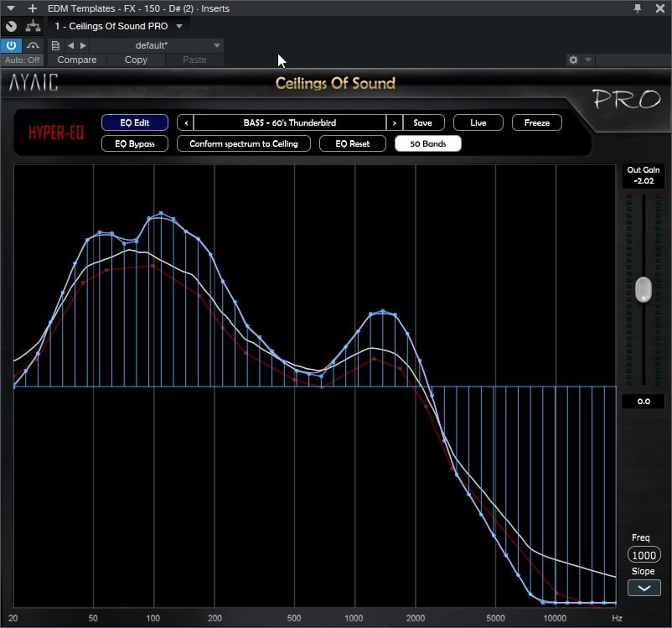This screenshot has height=628, width=672.
Task: Toggle the 50 Bands button
Action: click(428, 143)
